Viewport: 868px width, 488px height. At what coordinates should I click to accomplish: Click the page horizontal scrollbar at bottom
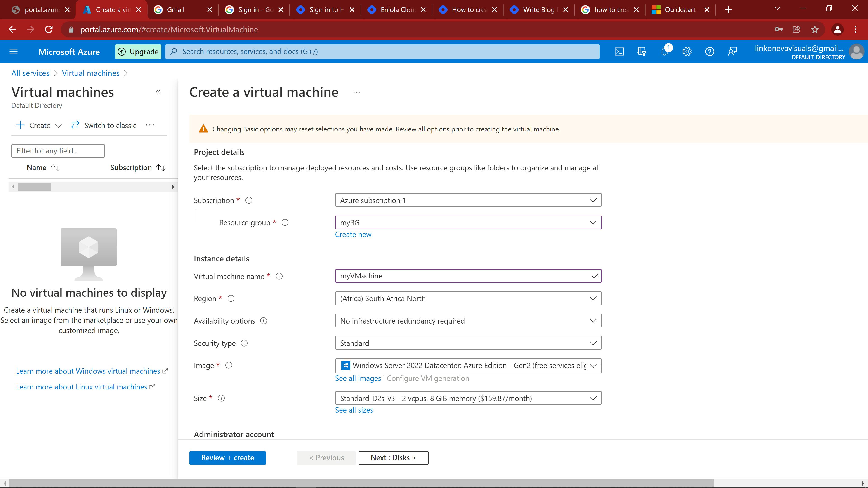362,483
